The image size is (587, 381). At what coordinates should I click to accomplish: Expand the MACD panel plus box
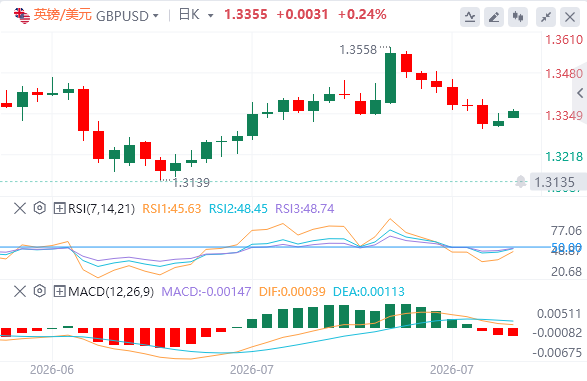[60, 291]
